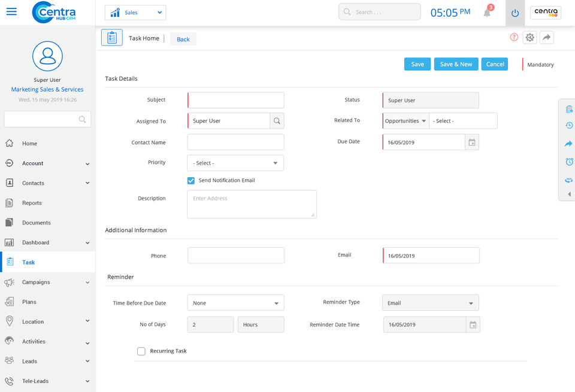This screenshot has height=392, width=575.
Task: Open the settings gear icon
Action: click(529, 38)
